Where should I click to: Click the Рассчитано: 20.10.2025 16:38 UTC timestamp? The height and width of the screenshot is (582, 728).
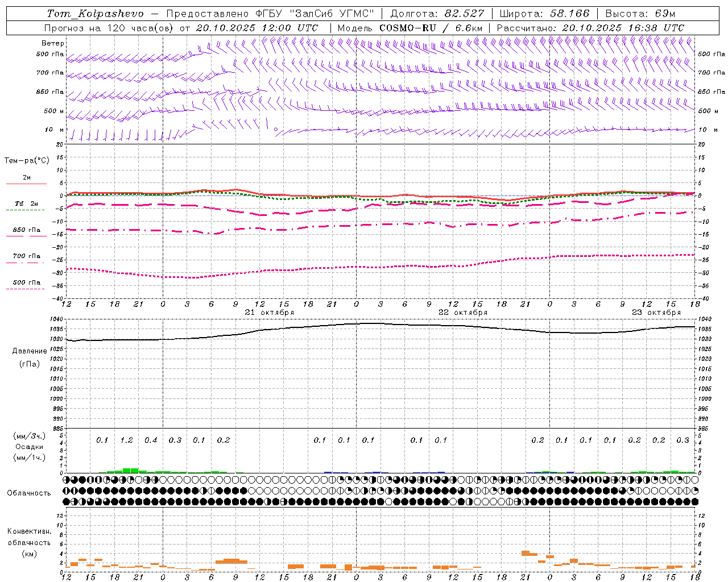tap(590, 28)
